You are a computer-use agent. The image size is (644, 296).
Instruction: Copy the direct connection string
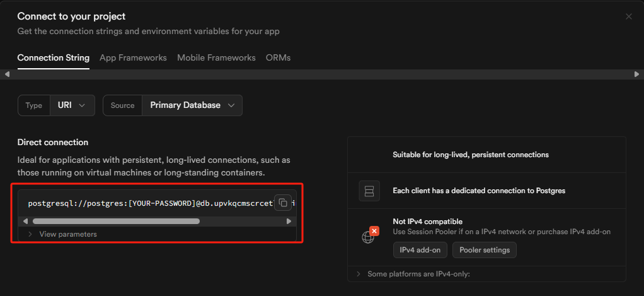pyautogui.click(x=283, y=202)
